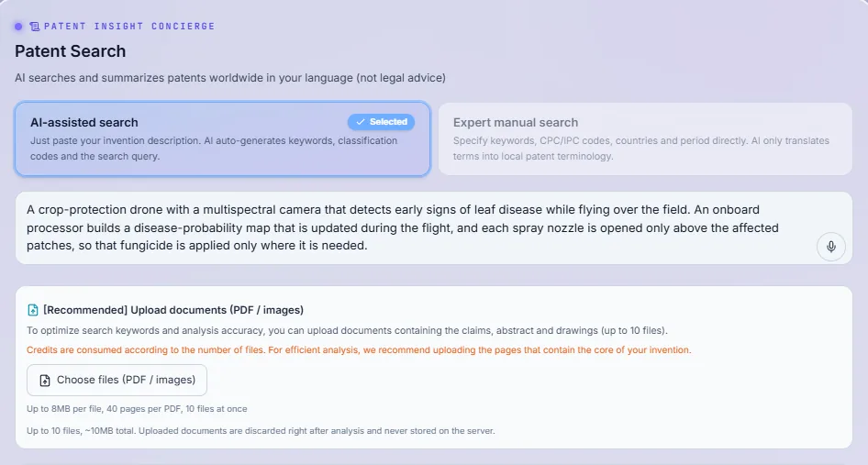
Task: Click the Up to 8MB per file note
Action: coord(137,409)
